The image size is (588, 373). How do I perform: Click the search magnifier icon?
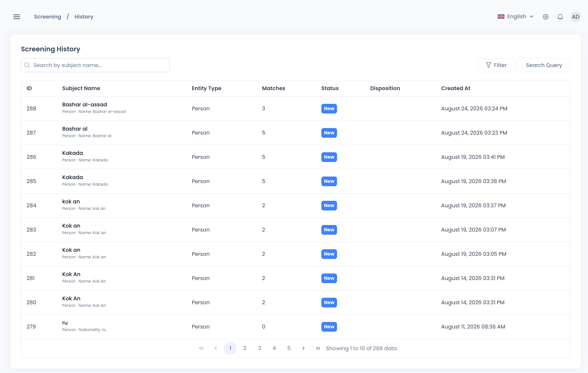[27, 65]
